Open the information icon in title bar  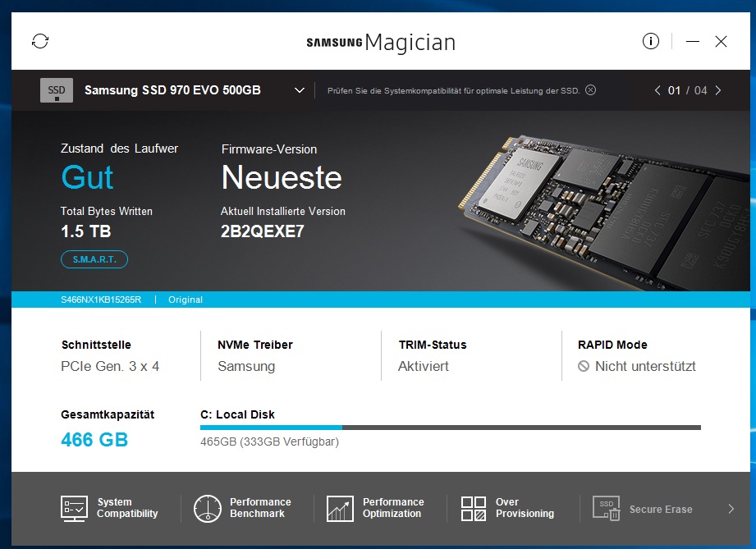click(x=650, y=41)
